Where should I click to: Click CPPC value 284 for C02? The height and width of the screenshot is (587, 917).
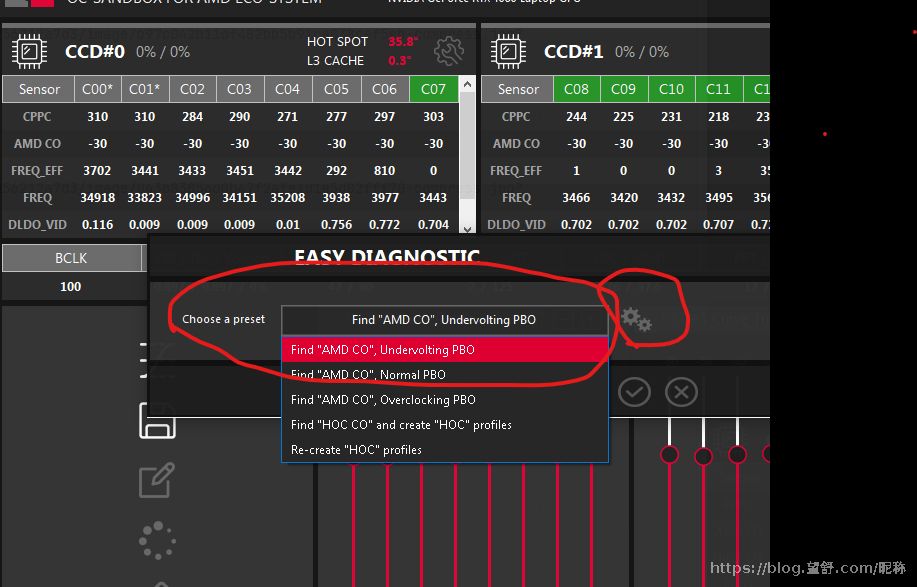pyautogui.click(x=192, y=116)
